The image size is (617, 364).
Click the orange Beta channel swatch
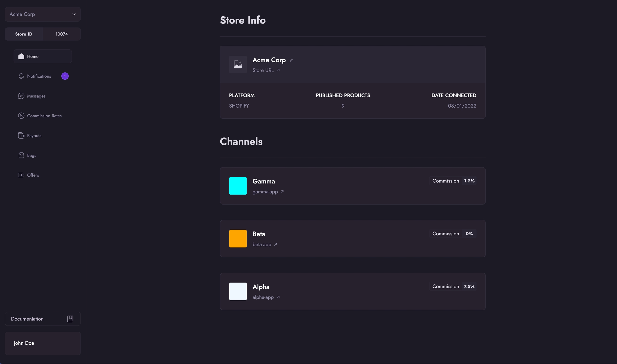238,239
